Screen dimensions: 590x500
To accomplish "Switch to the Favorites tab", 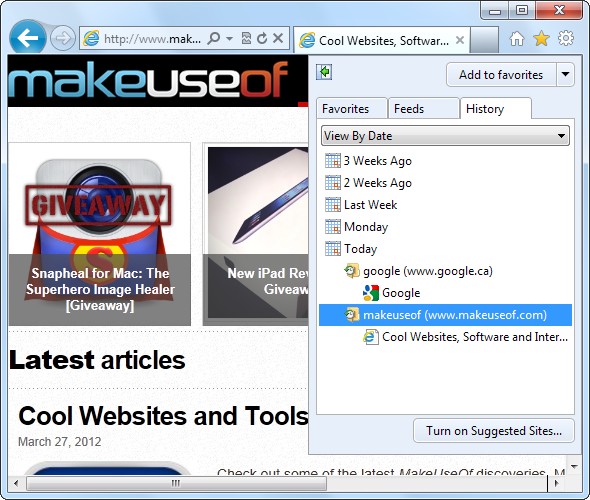I will click(351, 109).
